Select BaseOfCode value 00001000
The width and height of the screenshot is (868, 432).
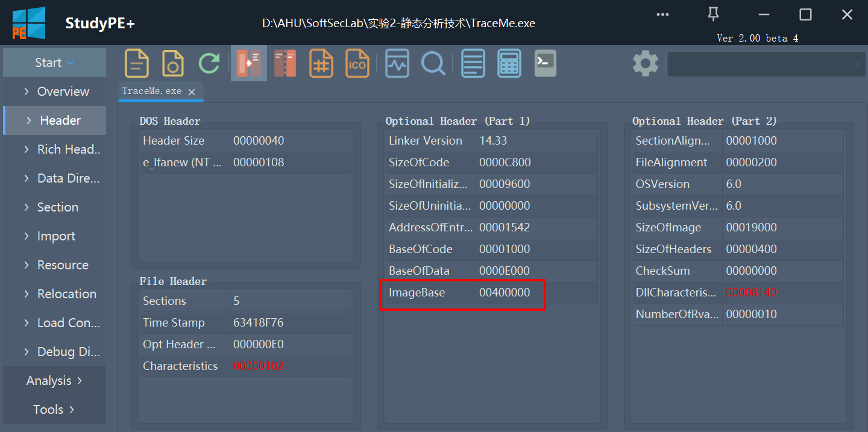coord(505,249)
